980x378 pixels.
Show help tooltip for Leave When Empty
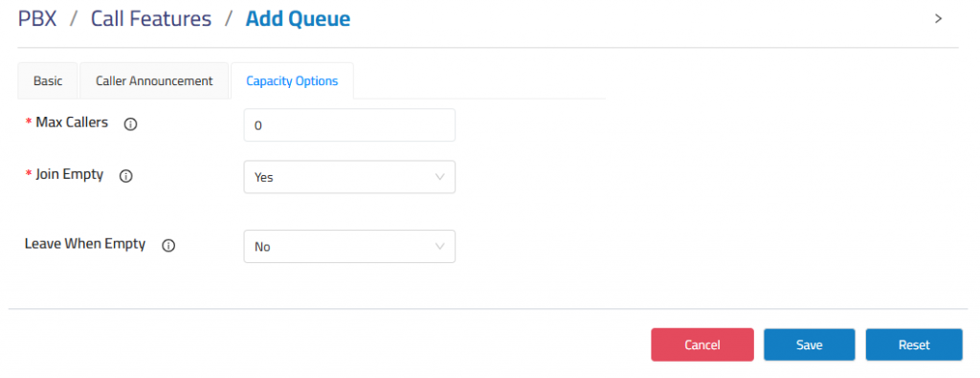pos(168,246)
